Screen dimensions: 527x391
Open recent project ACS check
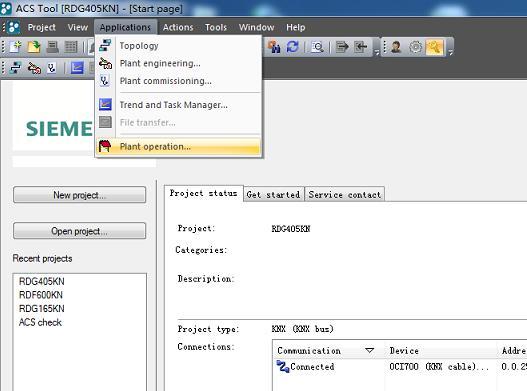pos(40,322)
